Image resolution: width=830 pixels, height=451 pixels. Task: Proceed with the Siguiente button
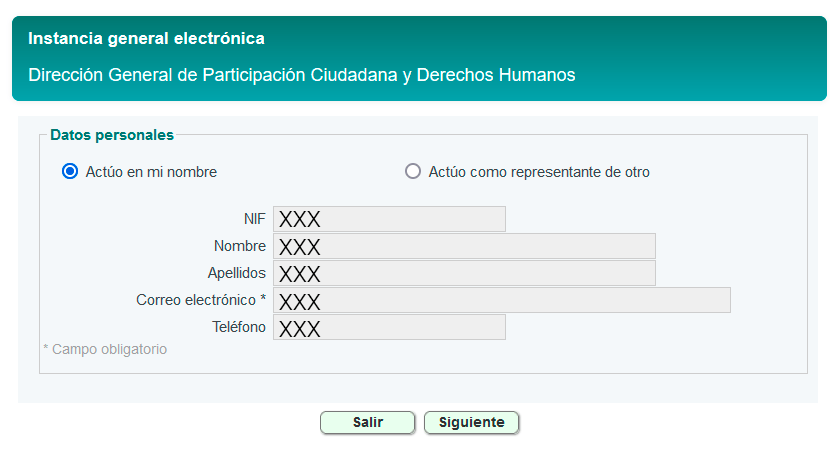[471, 422]
